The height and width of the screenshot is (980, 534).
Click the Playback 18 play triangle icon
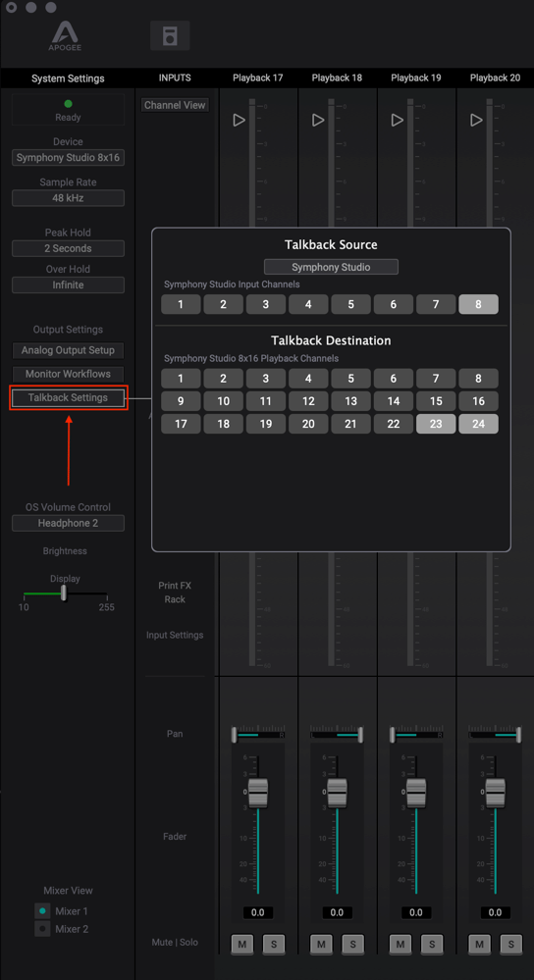click(318, 120)
